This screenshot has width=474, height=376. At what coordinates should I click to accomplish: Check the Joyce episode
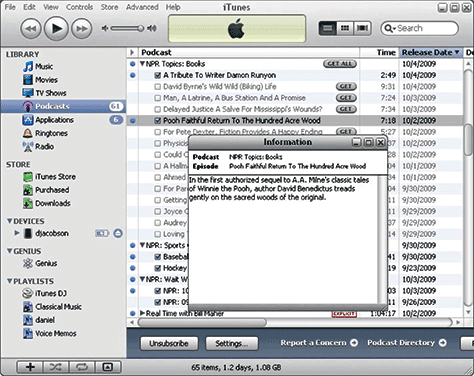158,211
